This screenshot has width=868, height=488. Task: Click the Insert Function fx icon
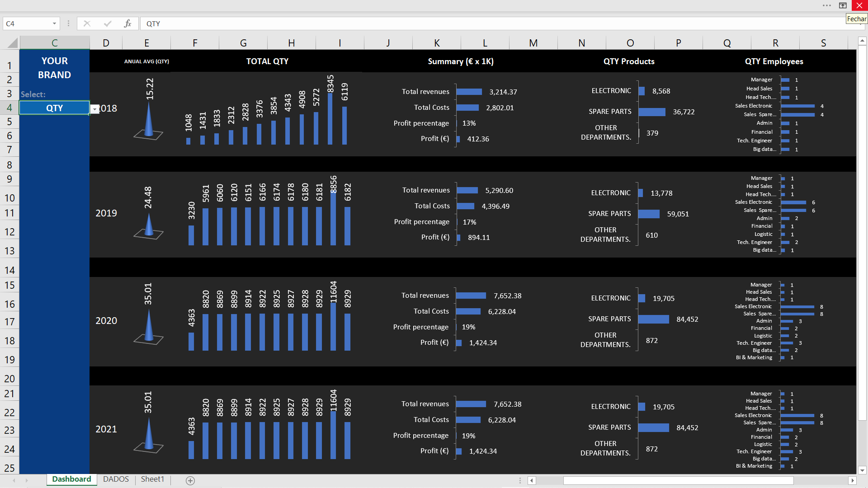(x=127, y=23)
